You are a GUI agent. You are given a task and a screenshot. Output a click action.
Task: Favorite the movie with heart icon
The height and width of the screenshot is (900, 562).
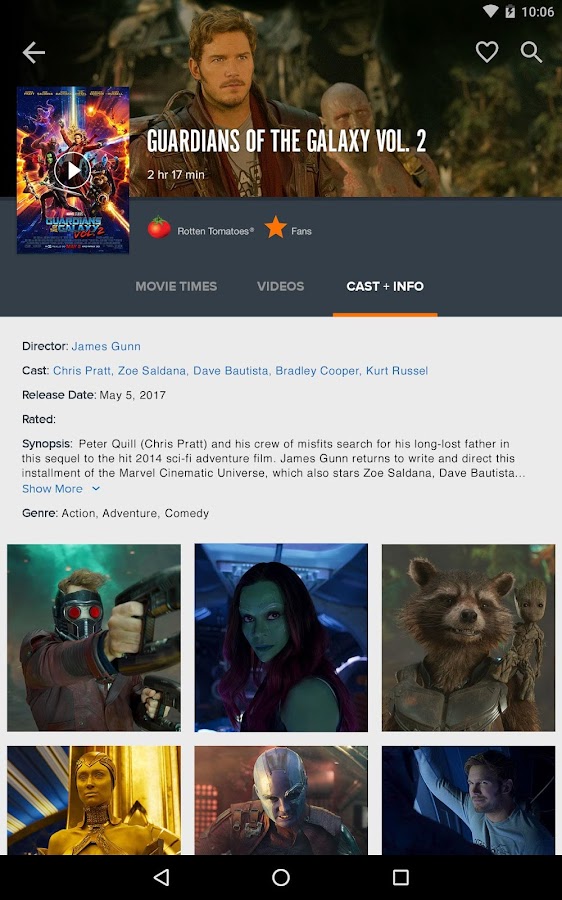pos(487,52)
